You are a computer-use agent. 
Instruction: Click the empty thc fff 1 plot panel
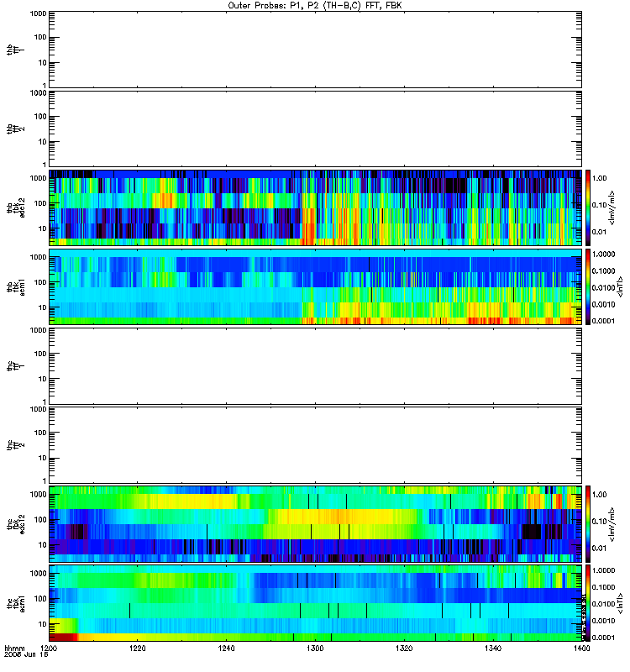coord(315,366)
